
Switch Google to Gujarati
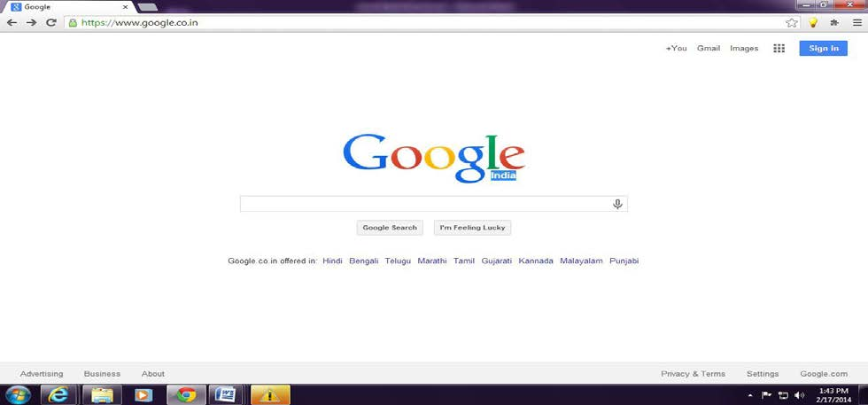497,261
